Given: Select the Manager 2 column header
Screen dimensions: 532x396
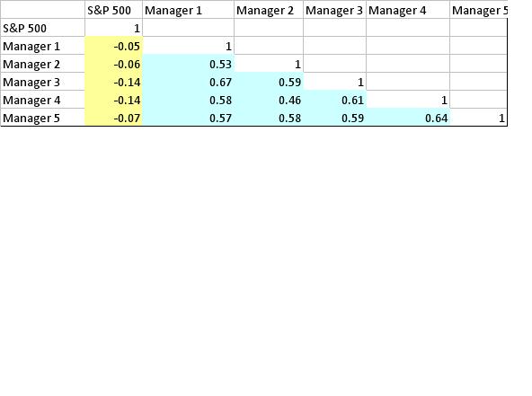Looking at the screenshot, I should tap(269, 10).
